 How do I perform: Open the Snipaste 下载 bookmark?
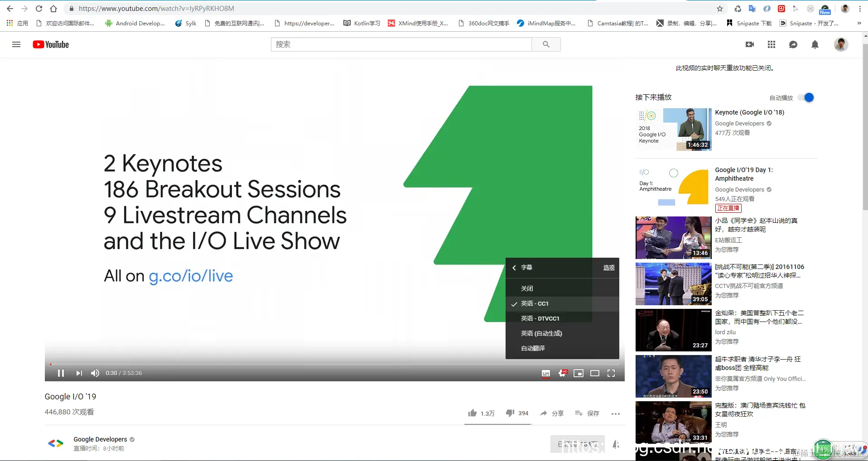[x=749, y=23]
